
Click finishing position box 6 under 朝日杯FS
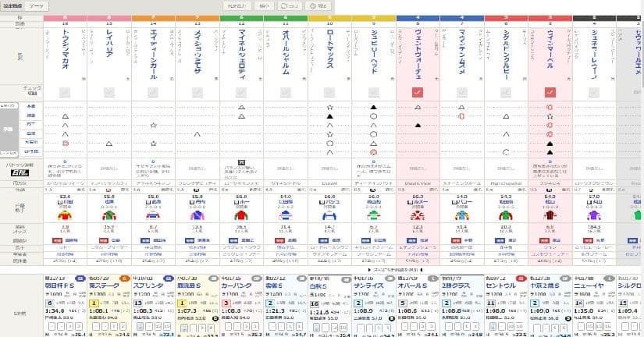tap(49, 303)
